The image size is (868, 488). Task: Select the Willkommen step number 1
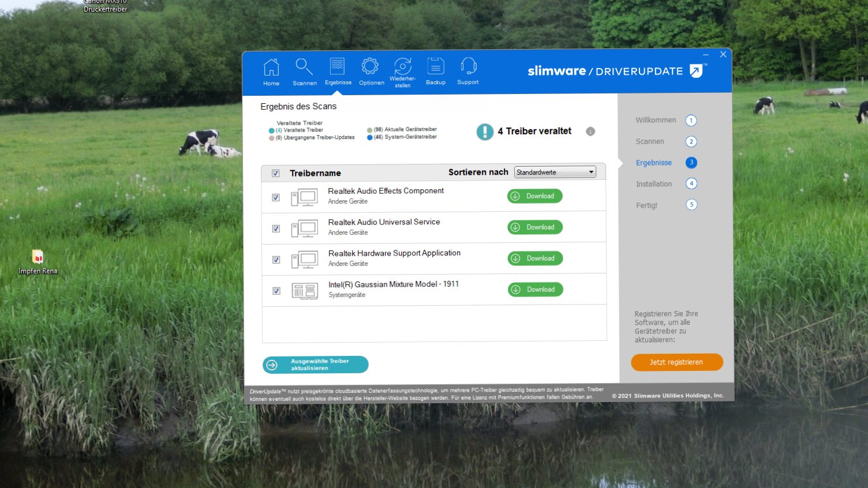click(691, 121)
